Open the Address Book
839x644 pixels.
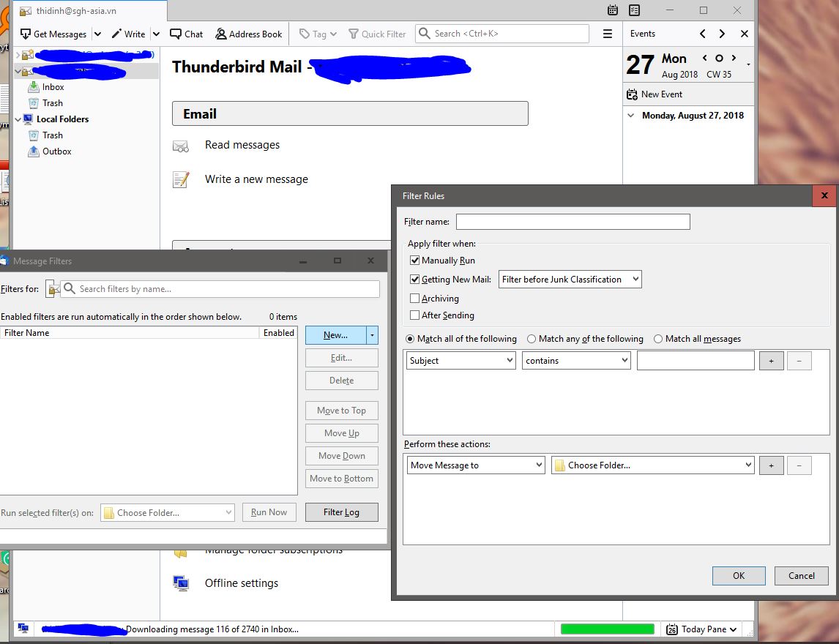tap(248, 34)
